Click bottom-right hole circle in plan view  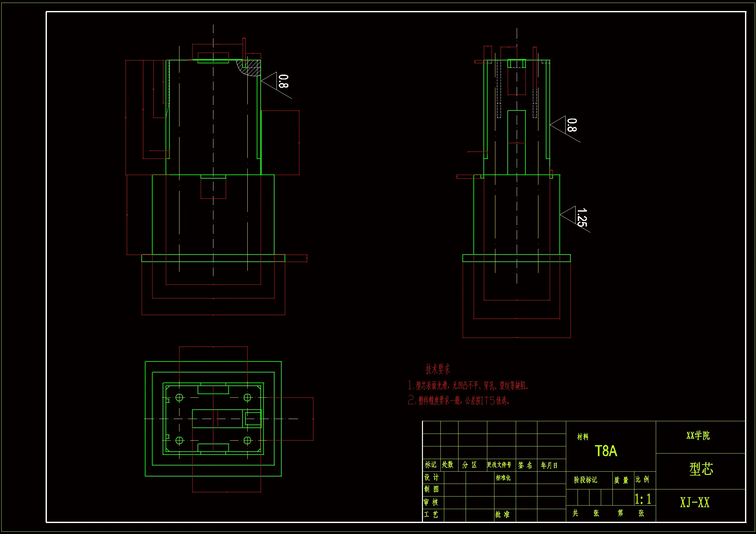click(x=247, y=440)
